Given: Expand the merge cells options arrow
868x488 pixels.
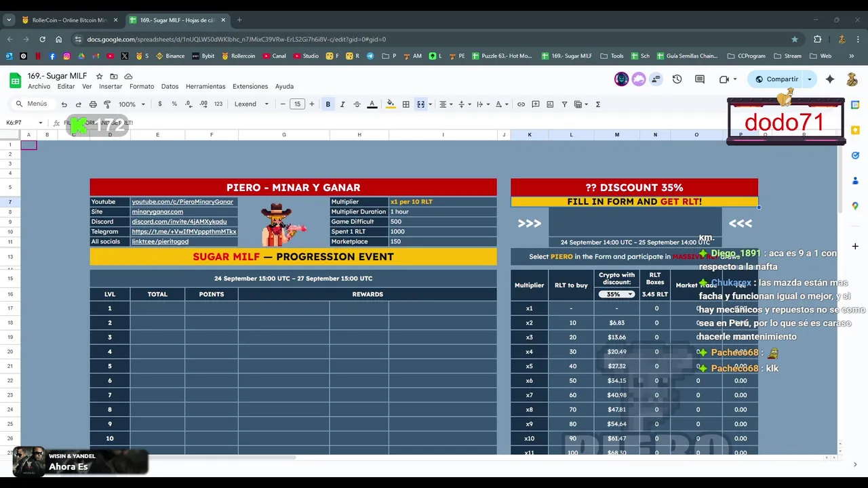Looking at the screenshot, I should point(430,104).
